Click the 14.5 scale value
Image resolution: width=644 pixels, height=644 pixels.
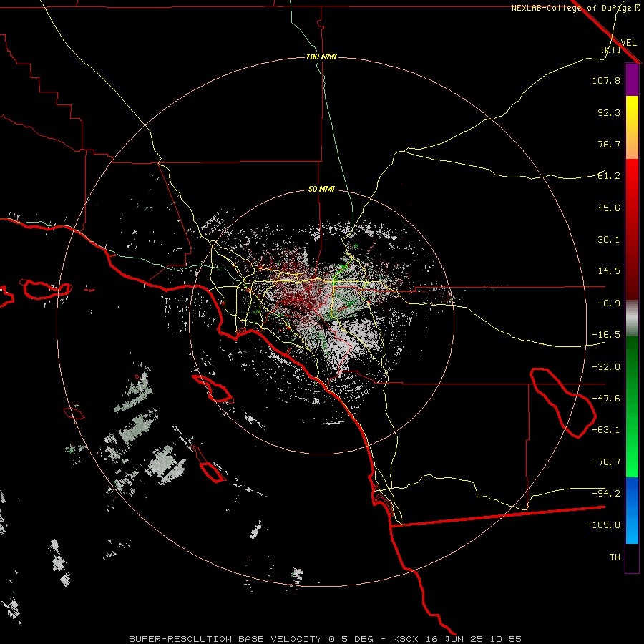pos(609,271)
